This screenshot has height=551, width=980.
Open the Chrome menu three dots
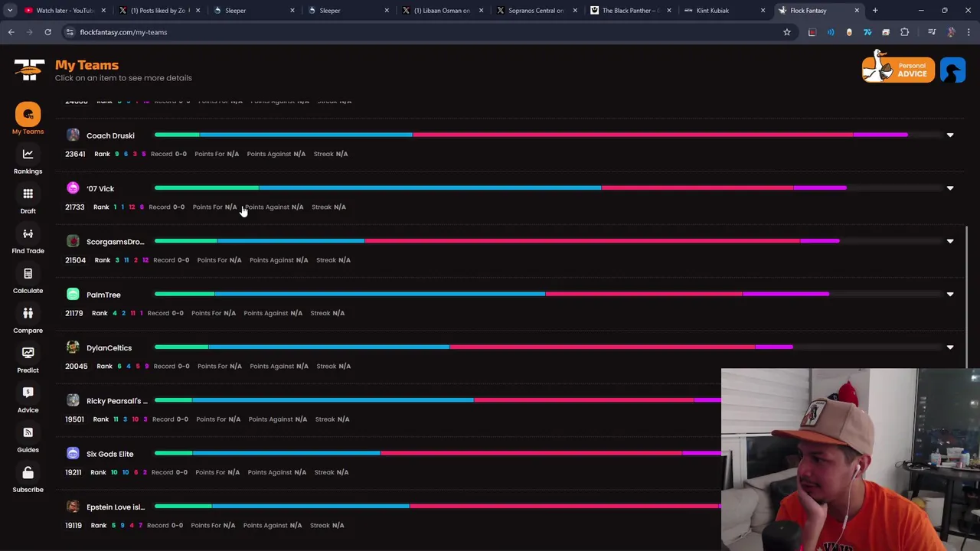[969, 32]
